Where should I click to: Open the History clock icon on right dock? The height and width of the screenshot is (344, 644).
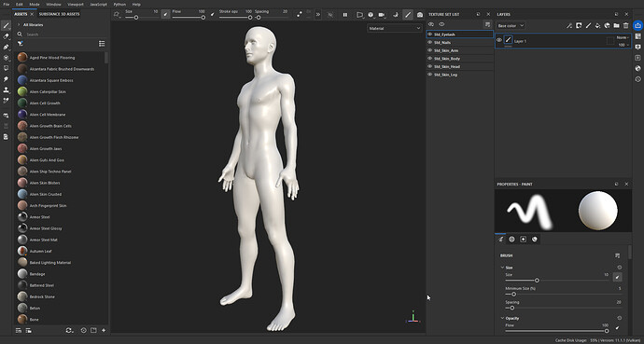click(x=637, y=79)
